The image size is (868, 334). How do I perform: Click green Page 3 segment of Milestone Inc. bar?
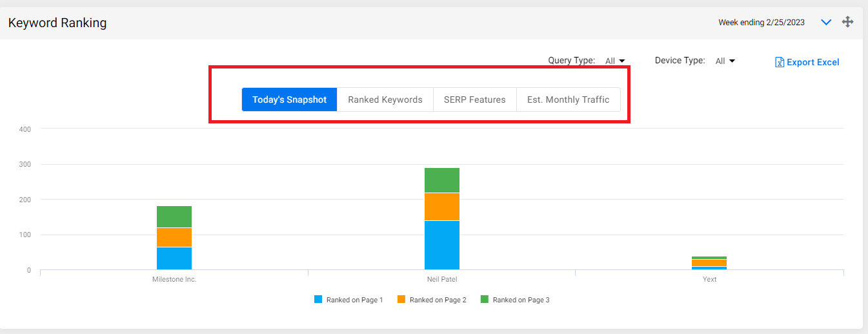pyautogui.click(x=174, y=217)
